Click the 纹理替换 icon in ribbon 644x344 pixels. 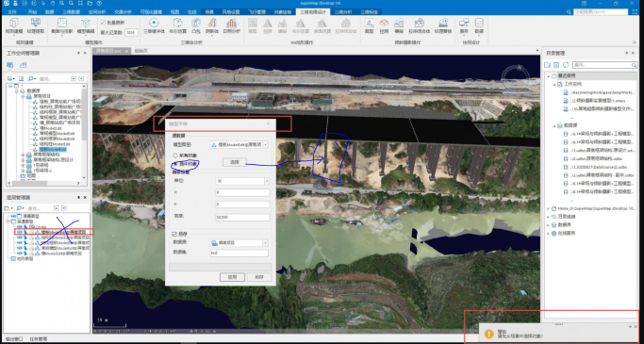tap(443, 25)
